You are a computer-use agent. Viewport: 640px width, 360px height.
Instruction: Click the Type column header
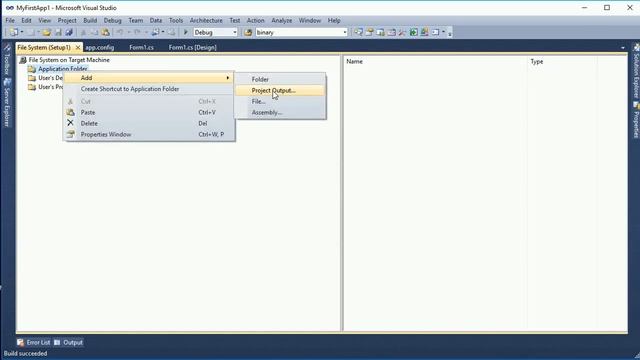pyautogui.click(x=562, y=61)
